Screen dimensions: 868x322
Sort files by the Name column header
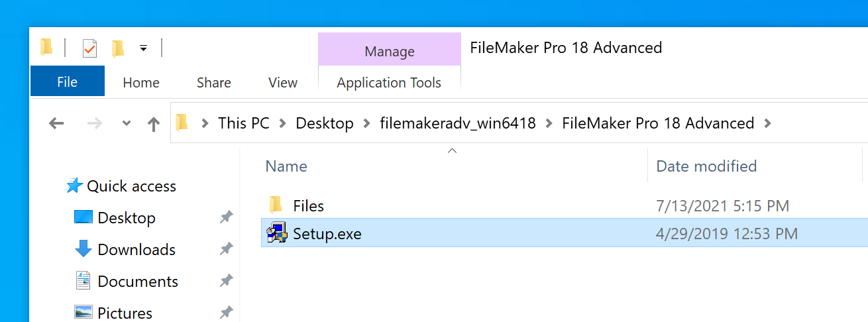pos(286,166)
